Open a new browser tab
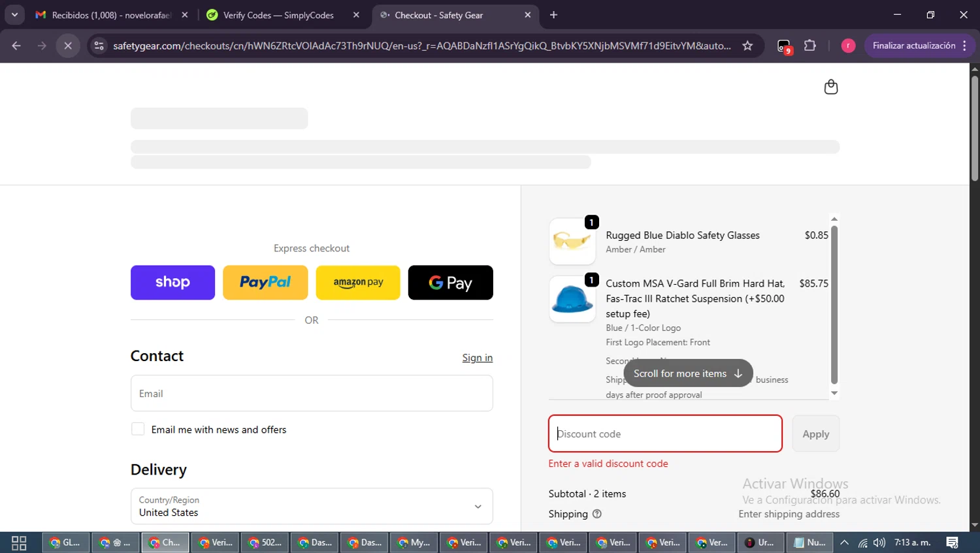The image size is (980, 553). (553, 14)
